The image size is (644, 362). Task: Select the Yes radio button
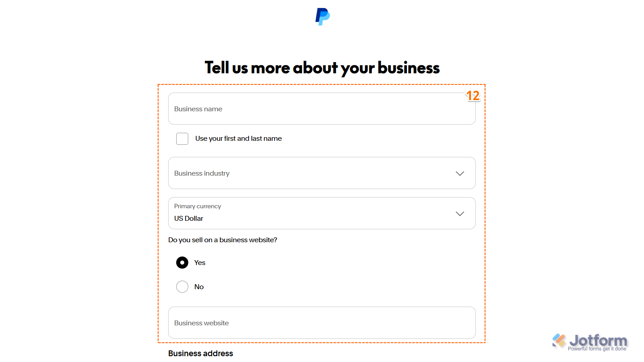[x=182, y=262]
